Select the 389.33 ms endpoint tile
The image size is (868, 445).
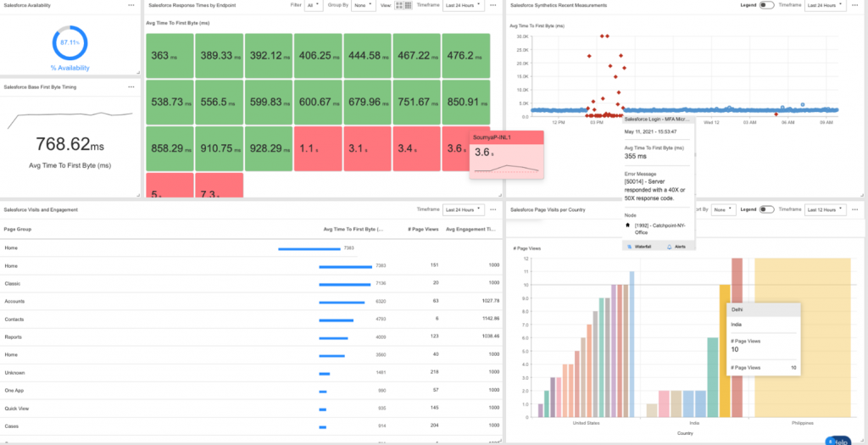click(x=219, y=57)
